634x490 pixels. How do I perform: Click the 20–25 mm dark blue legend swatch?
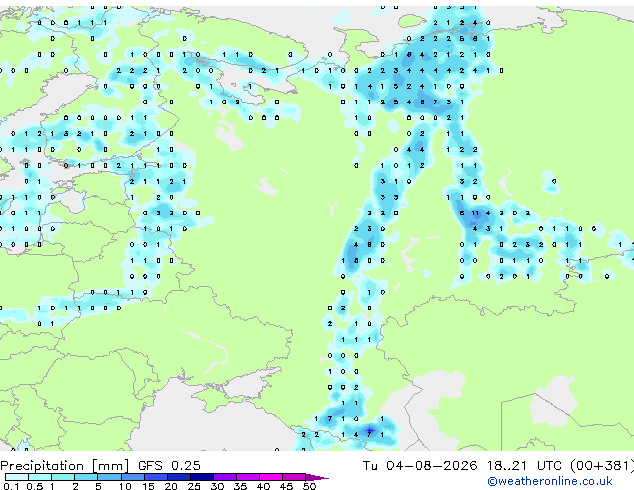(x=178, y=477)
